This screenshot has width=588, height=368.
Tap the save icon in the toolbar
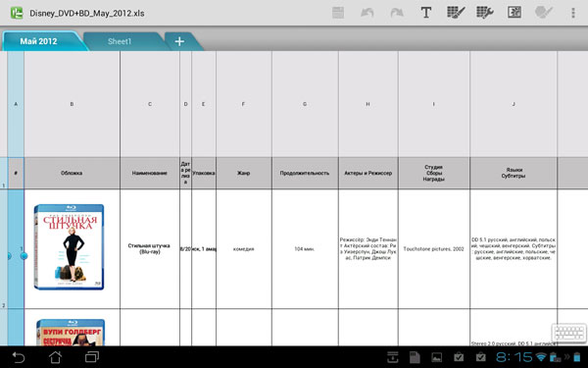pyautogui.click(x=338, y=13)
